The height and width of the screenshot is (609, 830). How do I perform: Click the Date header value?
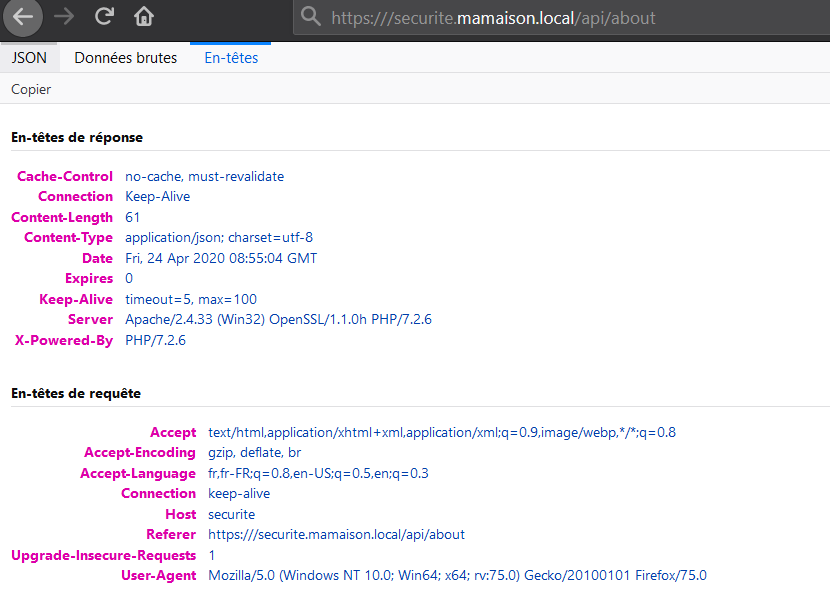[x=220, y=258]
